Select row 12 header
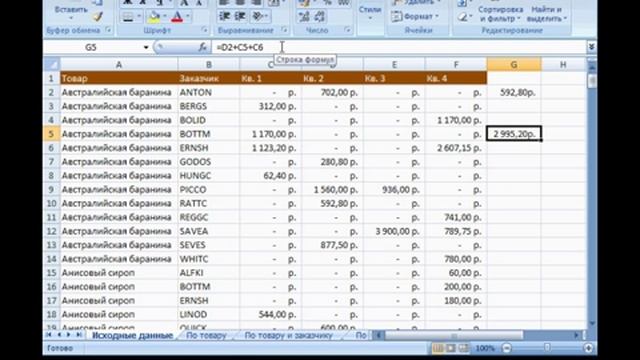 coord(52,231)
